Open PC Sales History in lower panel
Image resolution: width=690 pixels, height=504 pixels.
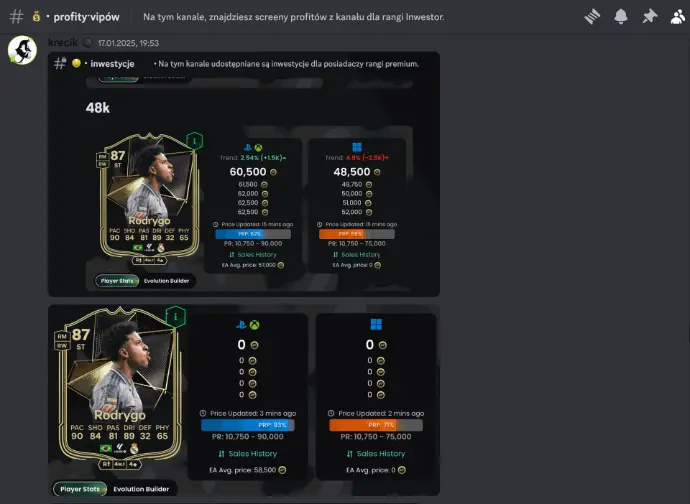pyautogui.click(x=376, y=453)
